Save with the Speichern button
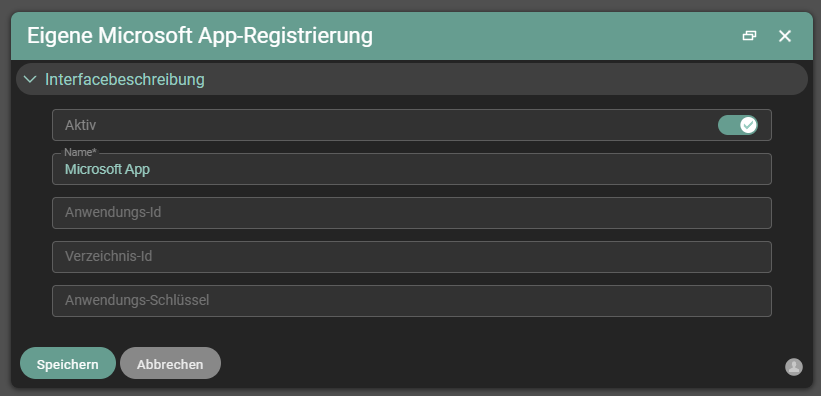 (68, 364)
